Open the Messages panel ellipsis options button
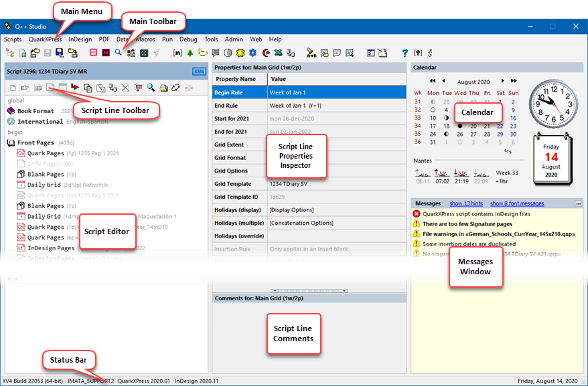This screenshot has width=588, height=386. 578,203
